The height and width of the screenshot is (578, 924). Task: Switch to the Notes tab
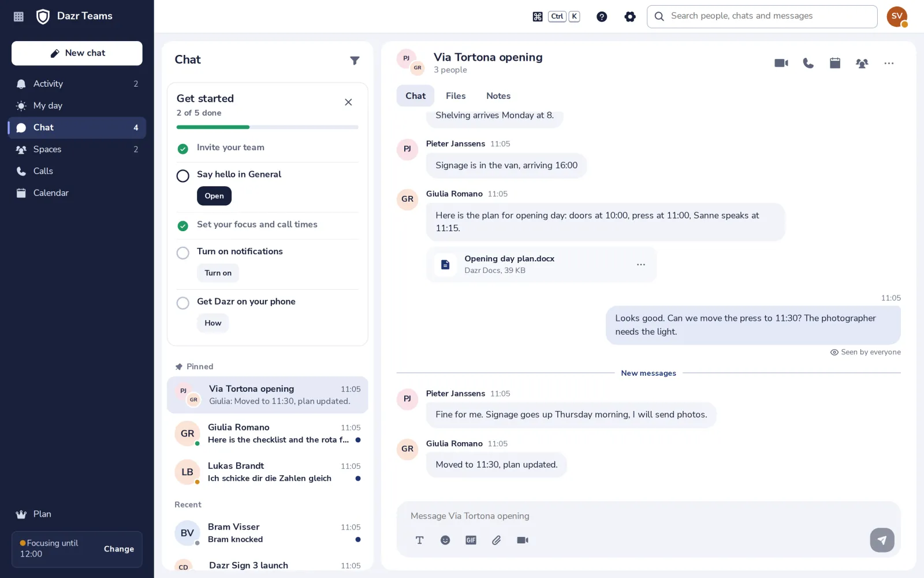(498, 96)
